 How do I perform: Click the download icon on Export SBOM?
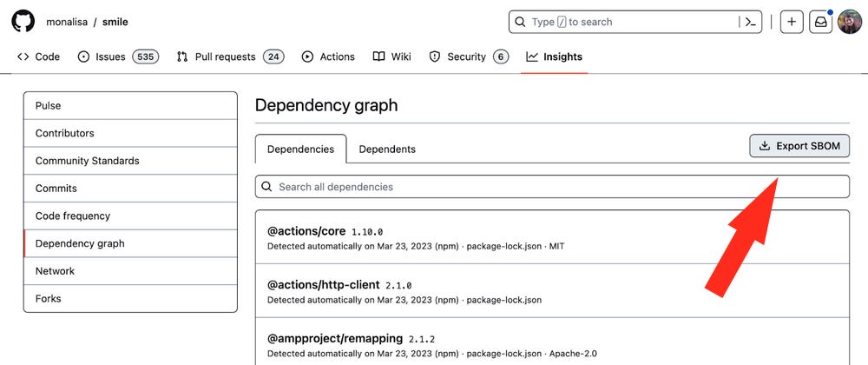765,146
